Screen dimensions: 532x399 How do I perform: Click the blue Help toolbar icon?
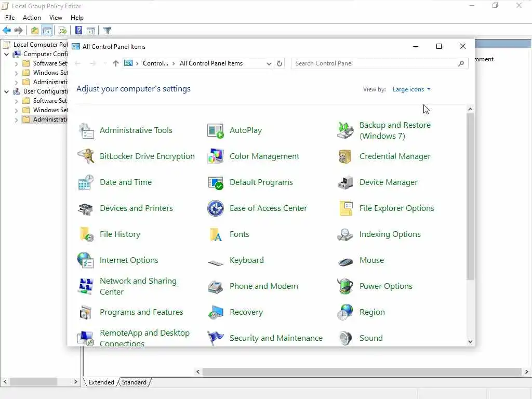point(79,31)
